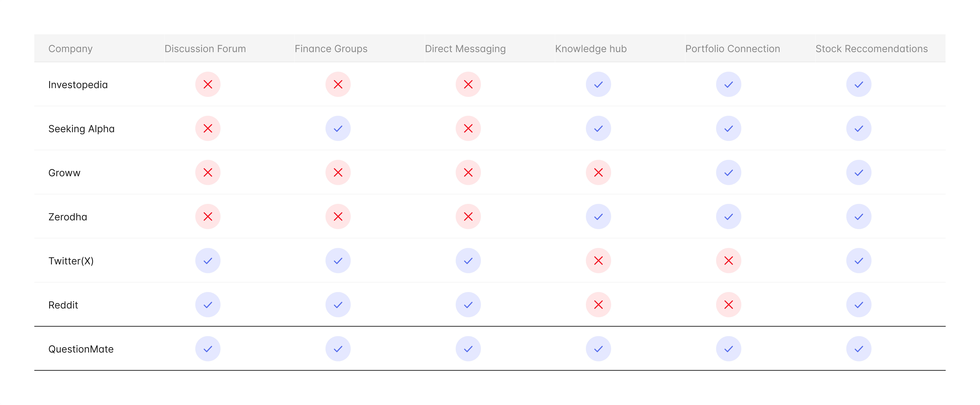Click Seeking Alpha's Finance Groups check icon
The height and width of the screenshot is (405, 980).
338,129
